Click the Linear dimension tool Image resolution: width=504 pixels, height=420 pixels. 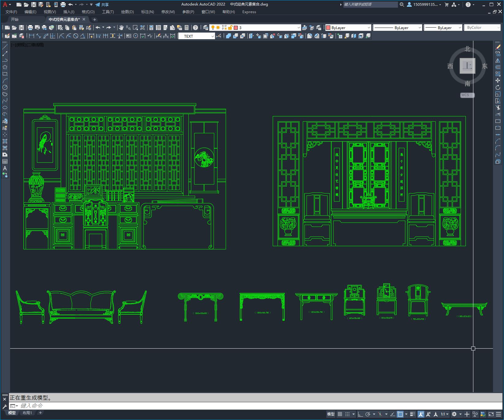click(x=32, y=36)
